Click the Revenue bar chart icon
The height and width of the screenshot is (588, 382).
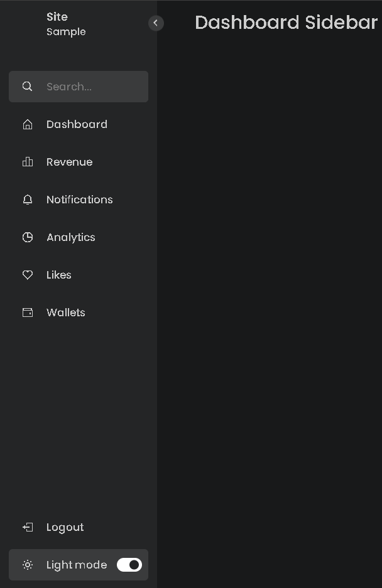pos(27,161)
